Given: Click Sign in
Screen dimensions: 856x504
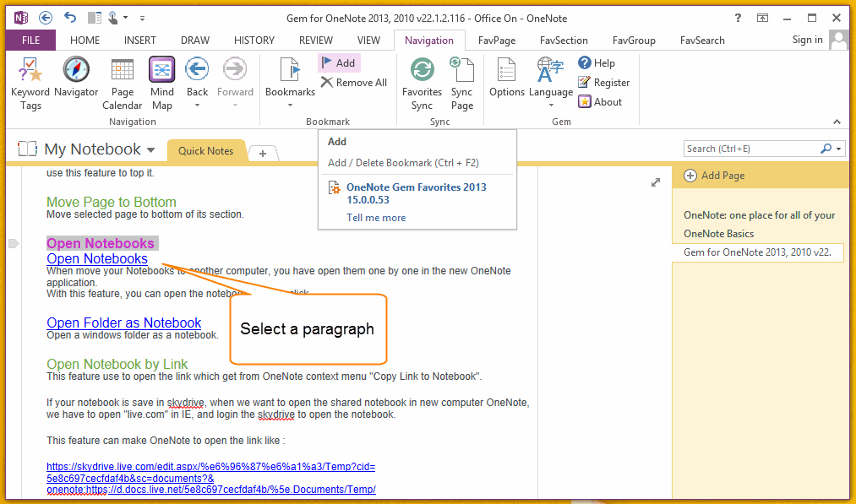Looking at the screenshot, I should pyautogui.click(x=808, y=40).
